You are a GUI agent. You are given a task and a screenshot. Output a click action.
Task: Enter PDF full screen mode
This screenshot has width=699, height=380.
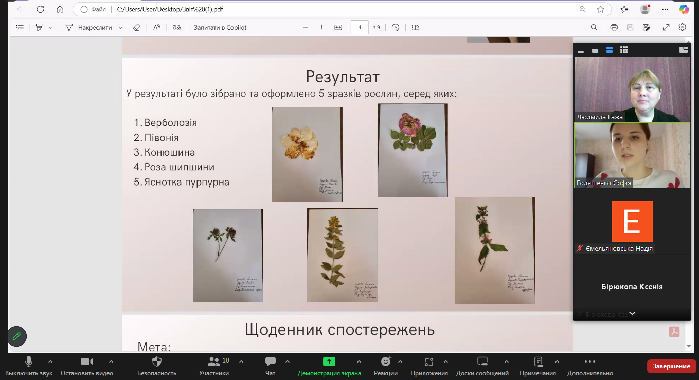click(666, 27)
